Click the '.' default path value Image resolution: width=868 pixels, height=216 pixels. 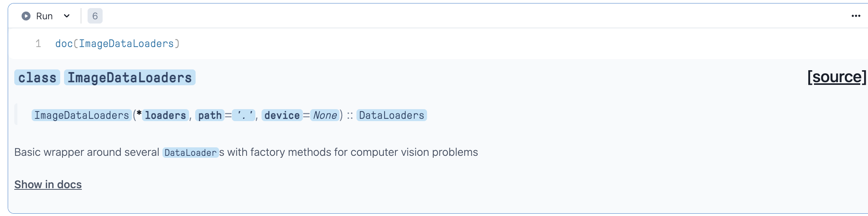tap(244, 115)
